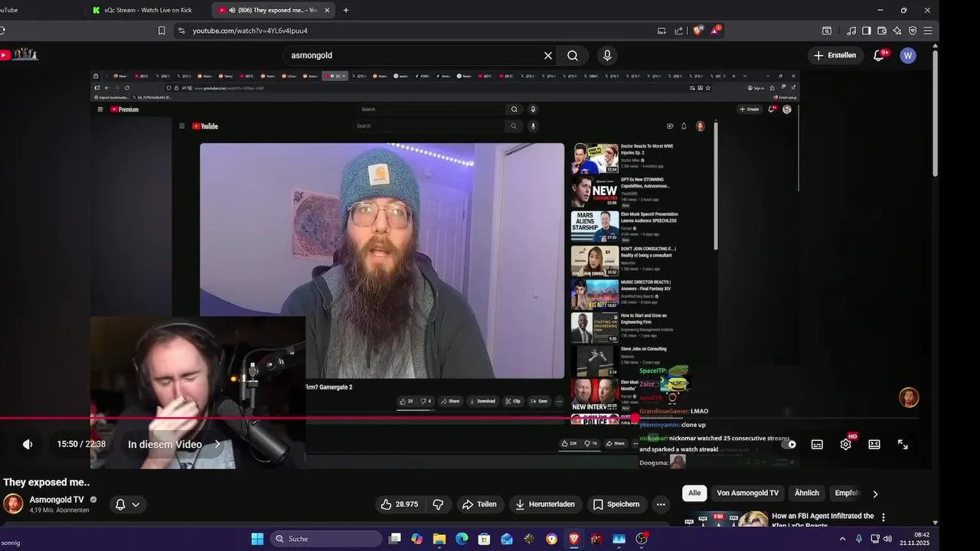Open the 'In diesem Video' chapters chevron

click(x=217, y=444)
